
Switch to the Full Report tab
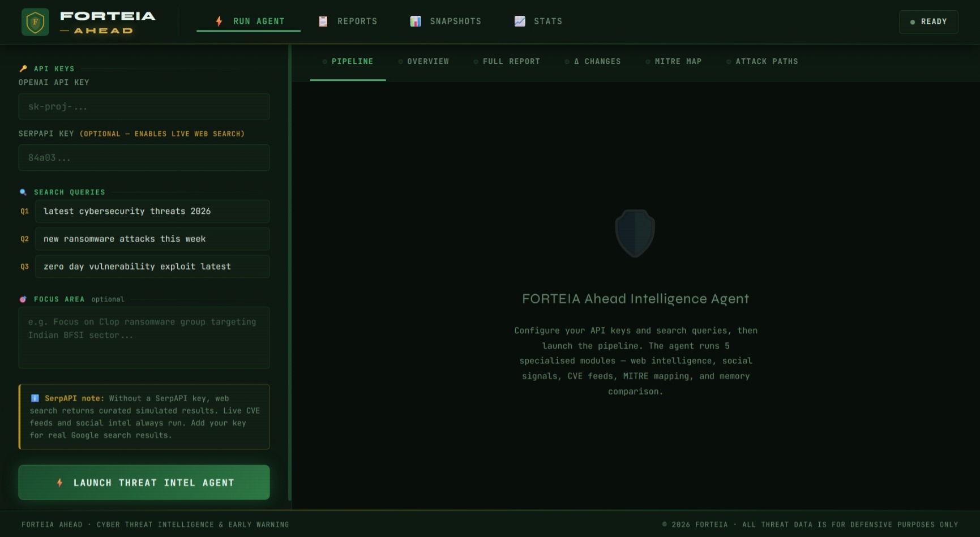(x=507, y=62)
